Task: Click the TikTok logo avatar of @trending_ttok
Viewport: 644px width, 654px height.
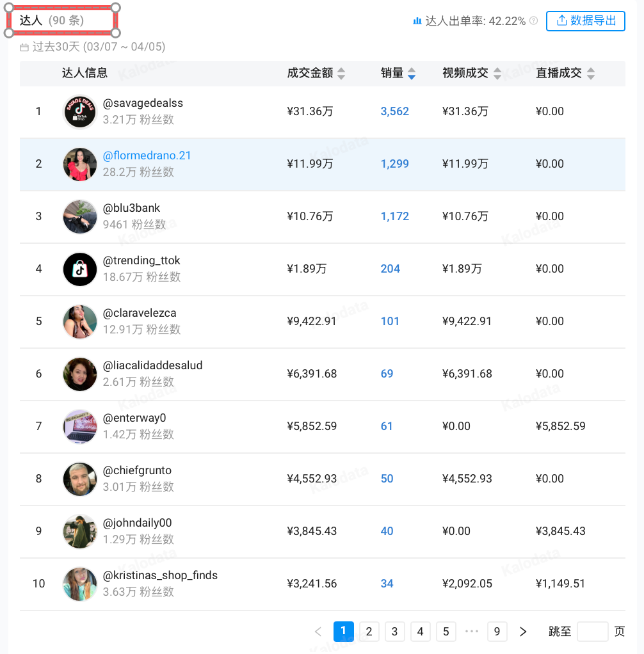Action: tap(79, 269)
